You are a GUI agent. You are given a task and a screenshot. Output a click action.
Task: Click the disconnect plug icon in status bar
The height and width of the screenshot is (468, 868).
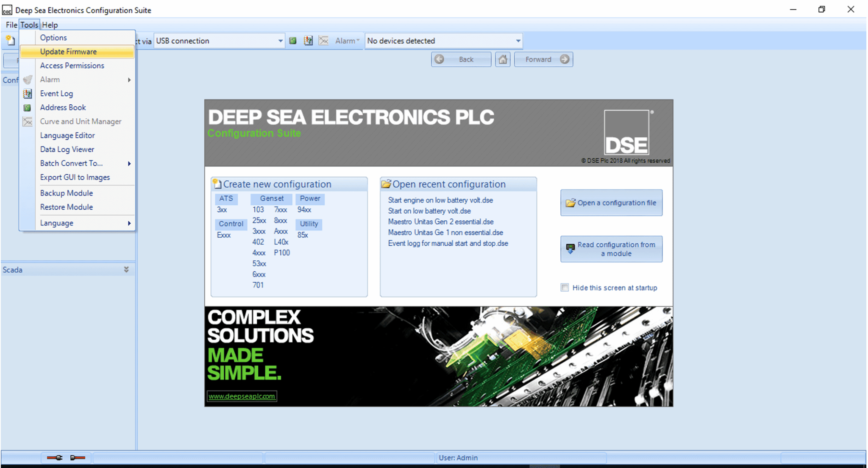[x=78, y=458]
